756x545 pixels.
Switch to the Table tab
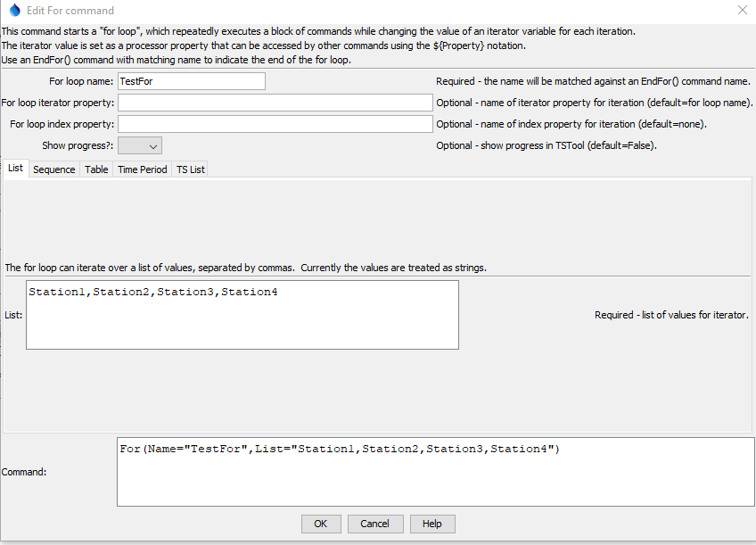[x=96, y=169]
